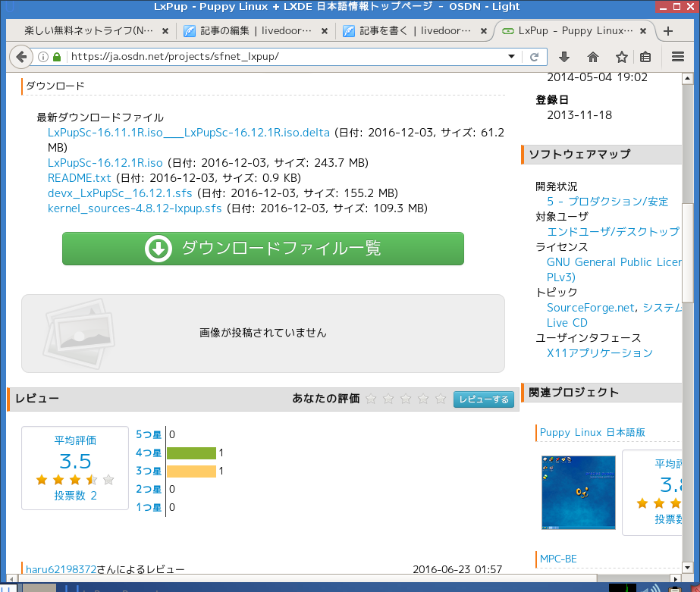Screen dimensions: 700x592
Task: Focus the URL address field
Action: coord(286,57)
